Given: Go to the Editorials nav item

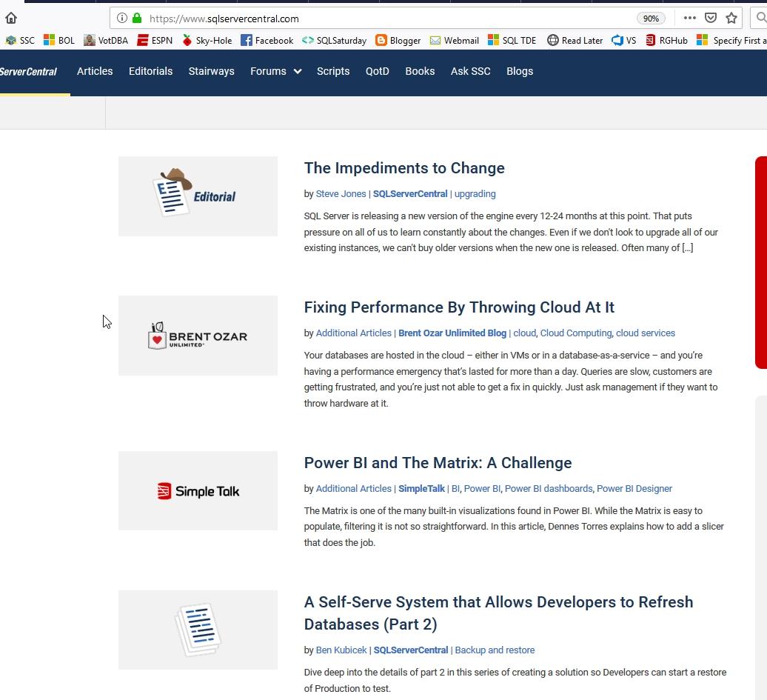Looking at the screenshot, I should click(151, 71).
